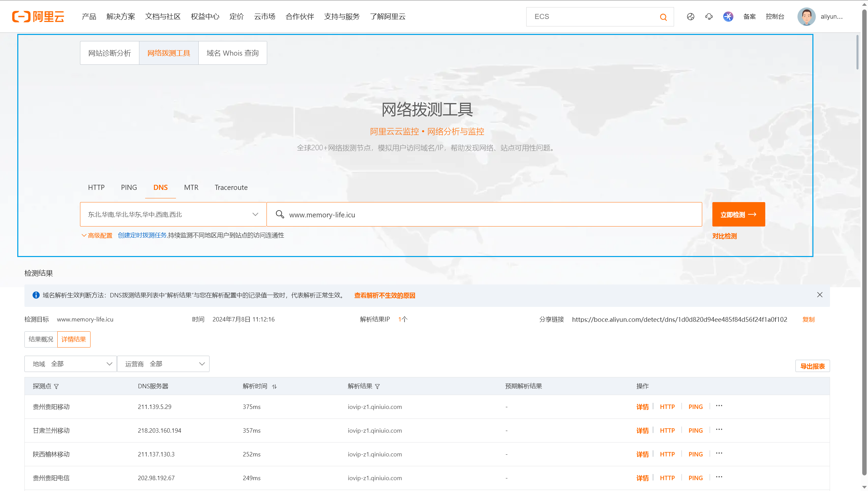
Task: Open more actions for 甘肃兰州移动 row
Action: [719, 429]
